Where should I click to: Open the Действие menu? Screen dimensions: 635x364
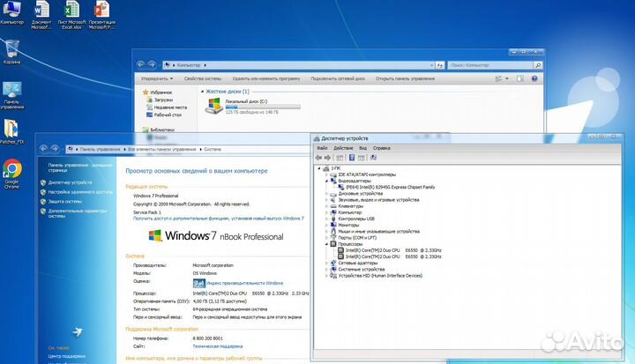343,148
